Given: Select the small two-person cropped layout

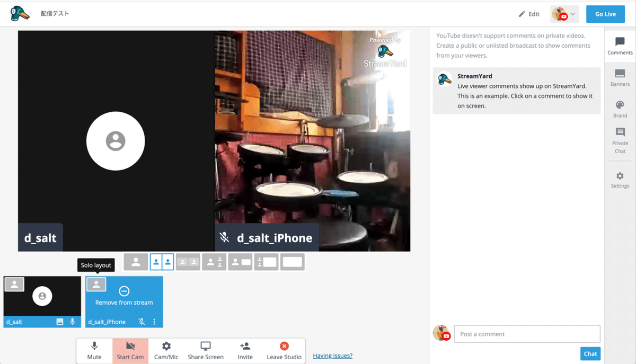Looking at the screenshot, I should click(x=188, y=262).
